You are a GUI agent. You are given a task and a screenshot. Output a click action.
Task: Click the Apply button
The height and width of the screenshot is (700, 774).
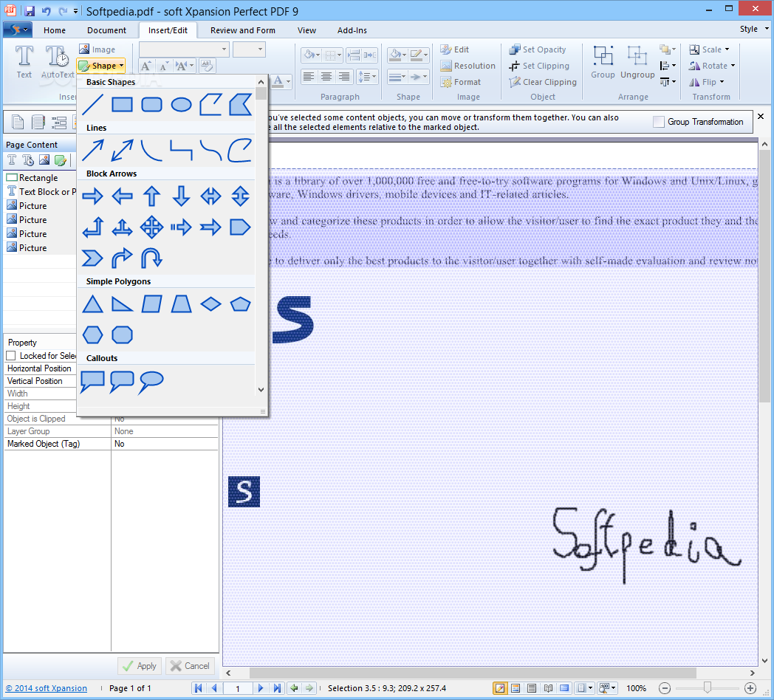[x=140, y=666]
